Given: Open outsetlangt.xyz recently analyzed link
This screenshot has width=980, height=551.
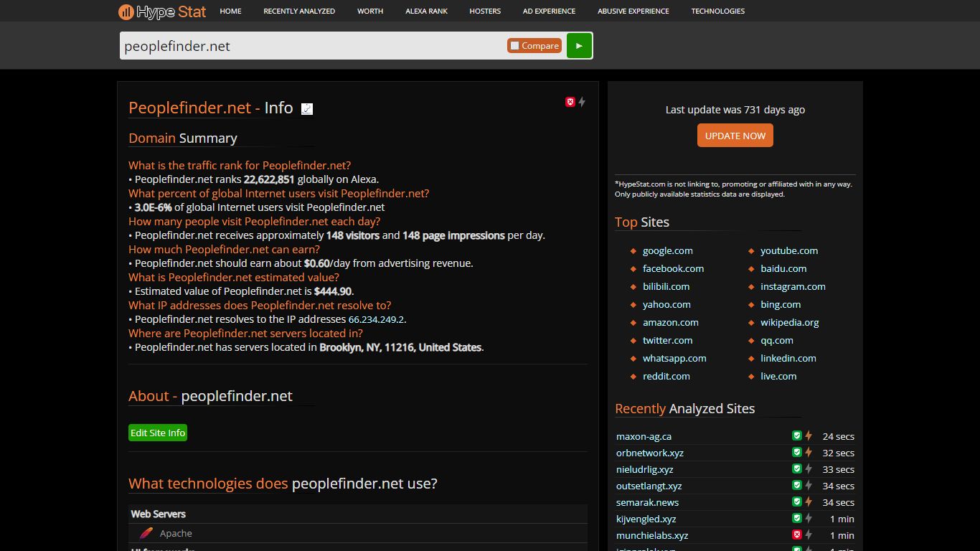Looking at the screenshot, I should click(649, 486).
